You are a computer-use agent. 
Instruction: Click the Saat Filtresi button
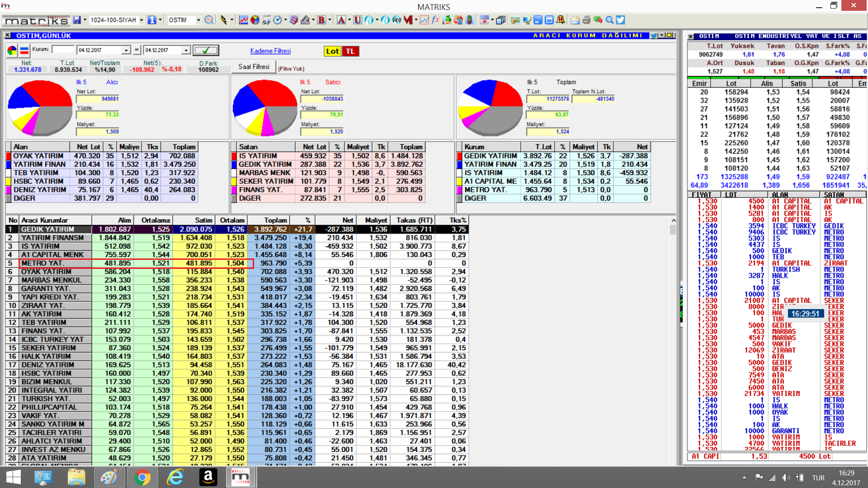pos(254,67)
